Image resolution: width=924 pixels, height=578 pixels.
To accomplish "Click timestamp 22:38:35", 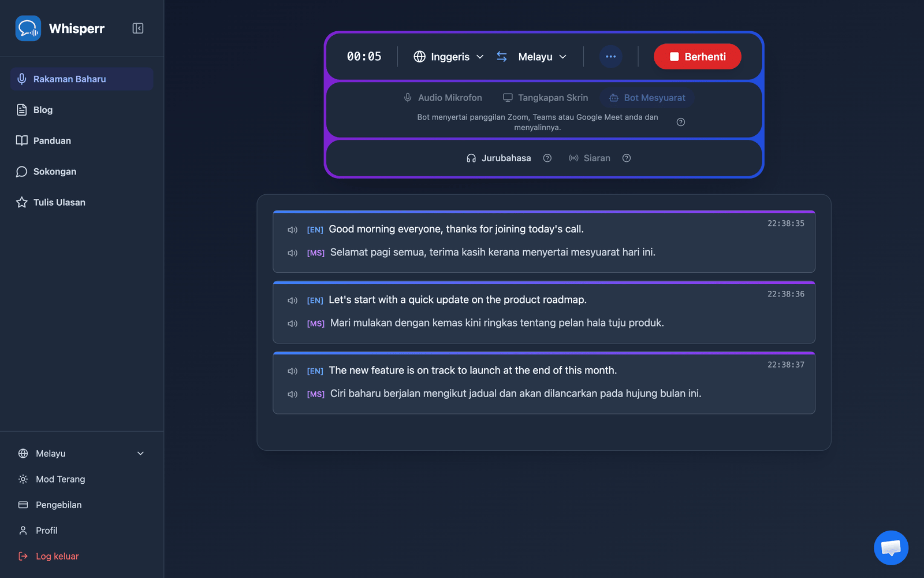I will coord(785,224).
